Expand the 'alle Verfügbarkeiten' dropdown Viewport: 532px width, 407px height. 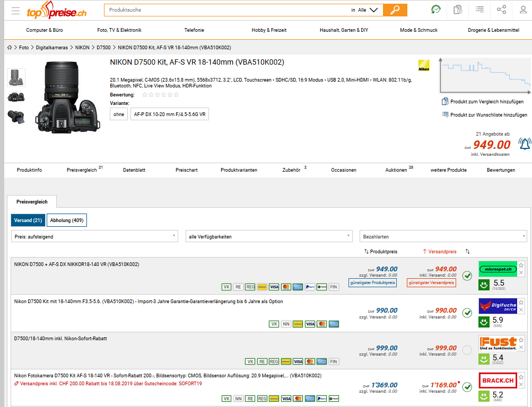[268, 236]
